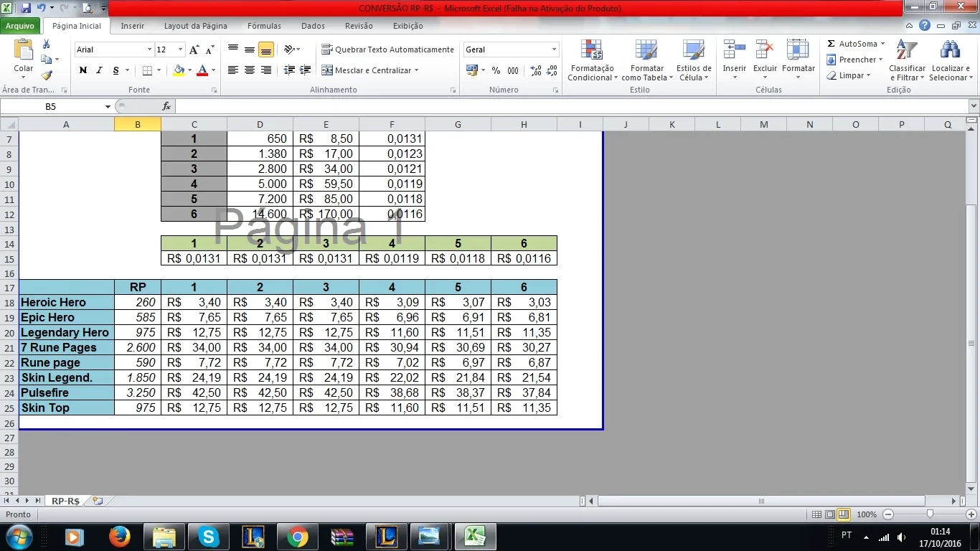Decrease the font size with the smaller A icon
This screenshot has width=980, height=551.
click(210, 50)
